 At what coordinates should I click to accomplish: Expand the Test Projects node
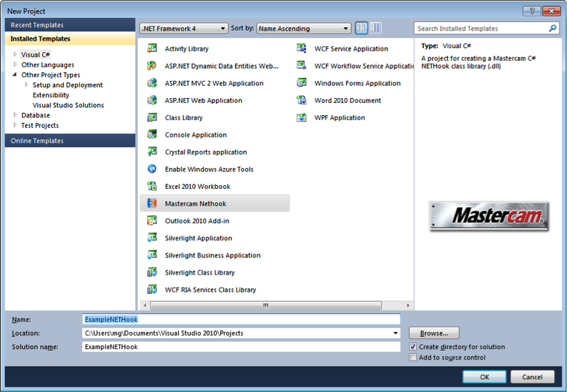click(x=15, y=125)
